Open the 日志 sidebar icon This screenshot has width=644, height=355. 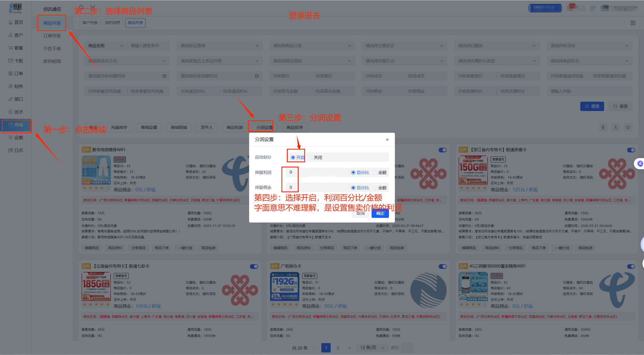16,150
